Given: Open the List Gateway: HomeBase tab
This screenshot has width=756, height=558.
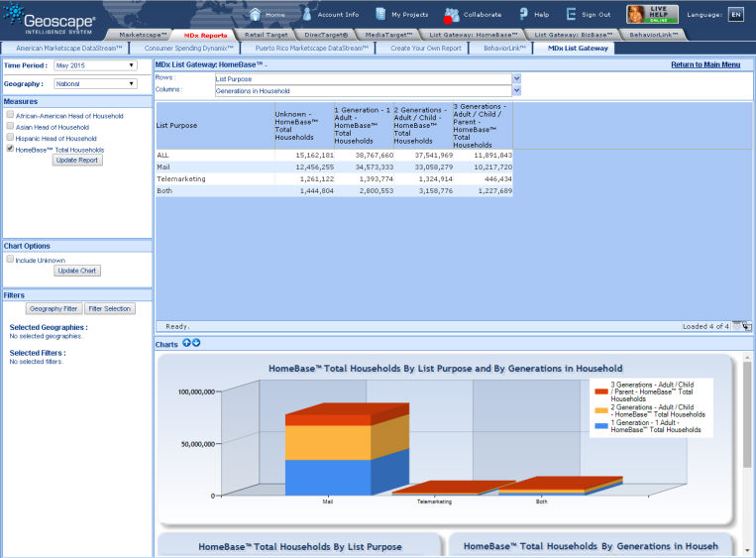Looking at the screenshot, I should [473, 35].
